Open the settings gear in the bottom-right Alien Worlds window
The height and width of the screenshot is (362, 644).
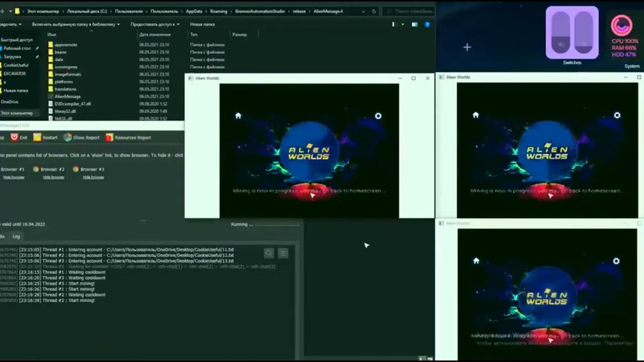pos(616,261)
